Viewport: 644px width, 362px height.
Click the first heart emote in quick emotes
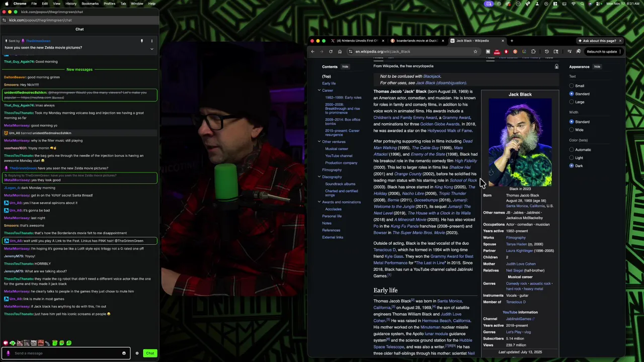6,343
